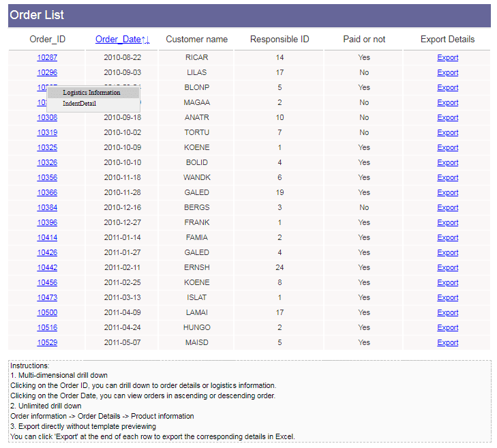Image resolution: width=497 pixels, height=448 pixels.
Task: Open order 10426 link
Action: coord(47,252)
